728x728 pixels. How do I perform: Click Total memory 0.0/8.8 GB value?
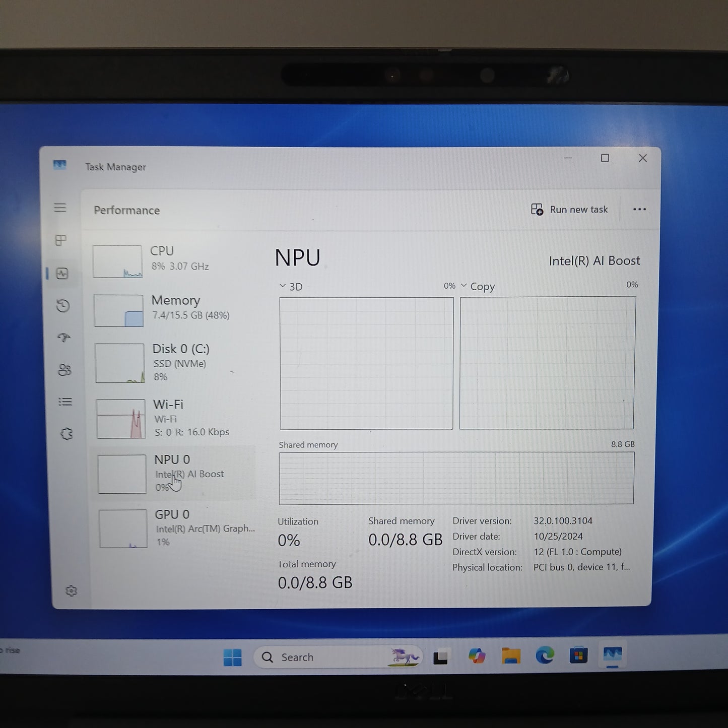[x=315, y=583]
